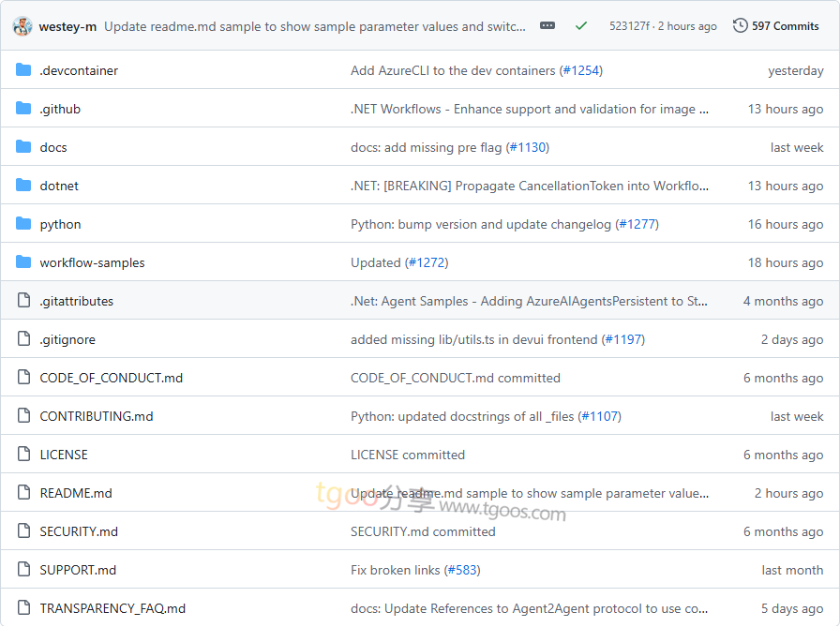Open the docs folder

(53, 147)
